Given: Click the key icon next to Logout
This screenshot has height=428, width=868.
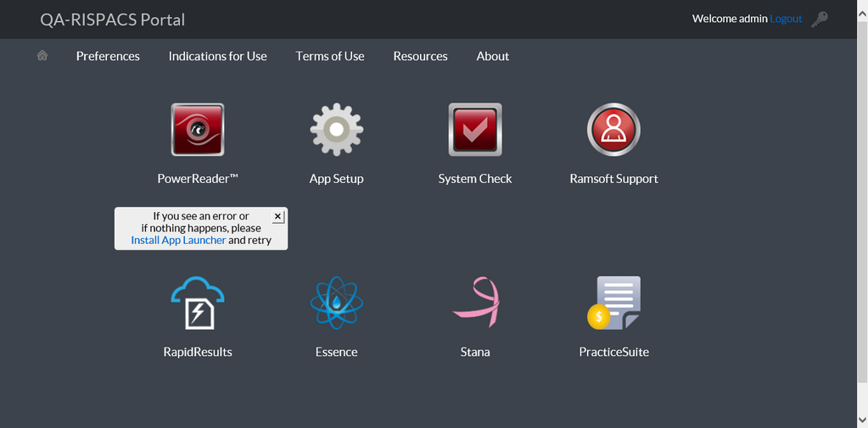Looking at the screenshot, I should (x=820, y=19).
